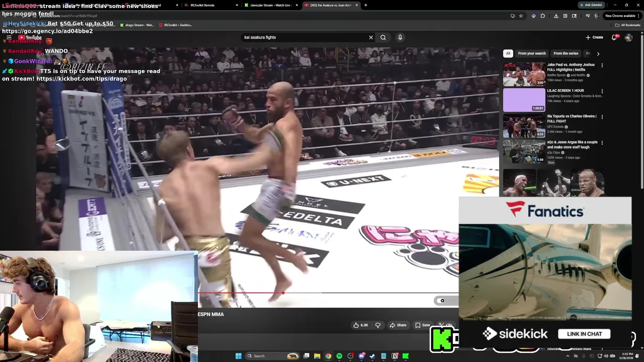
Task: Open Discord from the taskbar
Action: point(361,356)
